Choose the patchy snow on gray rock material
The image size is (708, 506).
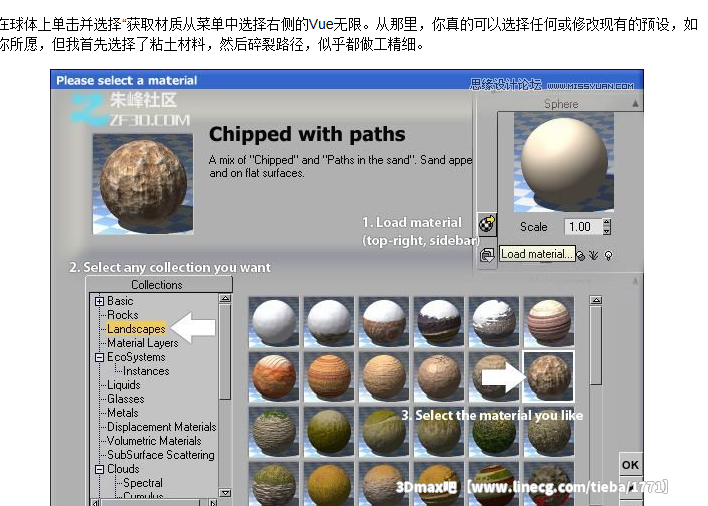coord(494,321)
